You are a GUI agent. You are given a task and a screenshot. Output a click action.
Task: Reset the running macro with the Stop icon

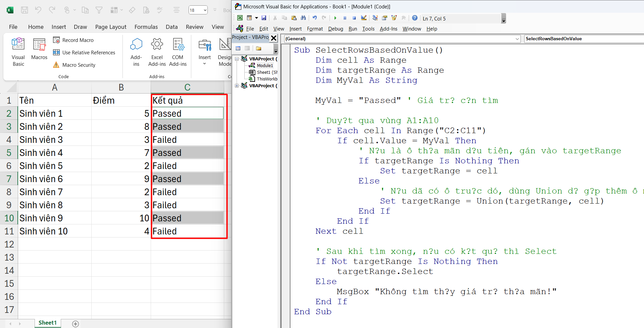click(x=354, y=18)
